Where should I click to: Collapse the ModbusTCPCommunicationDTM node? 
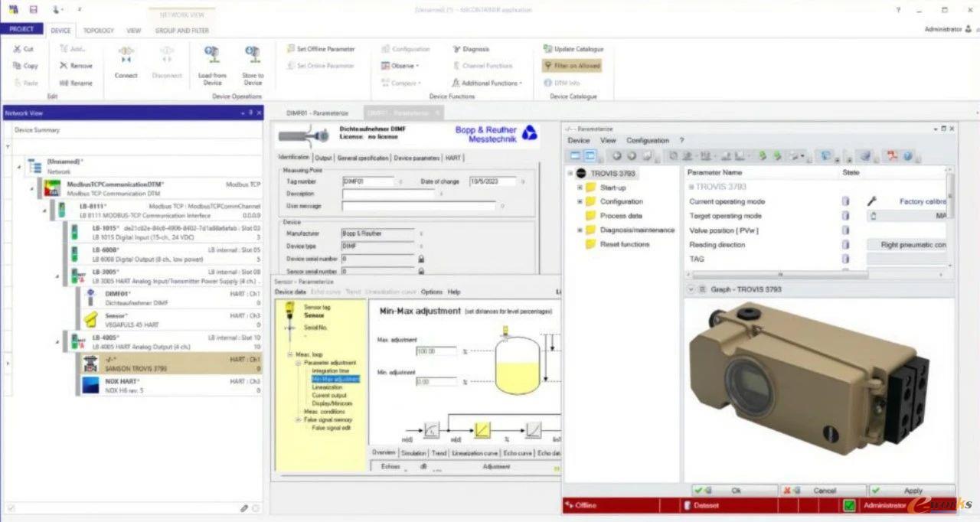click(x=33, y=188)
